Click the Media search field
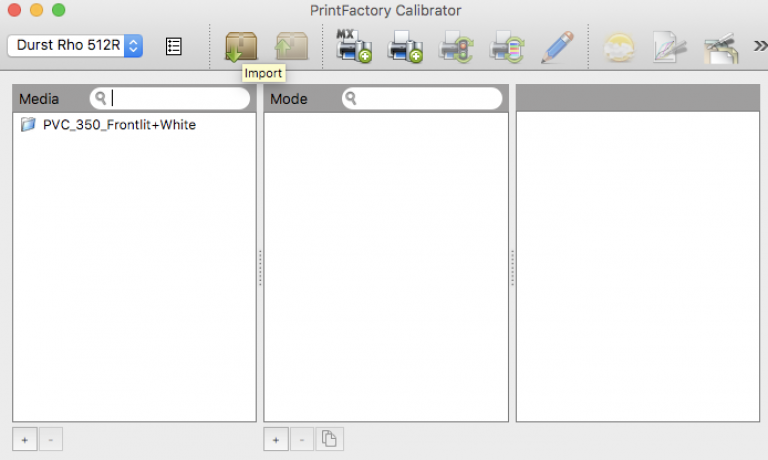Image resolution: width=768 pixels, height=460 pixels. click(170, 98)
